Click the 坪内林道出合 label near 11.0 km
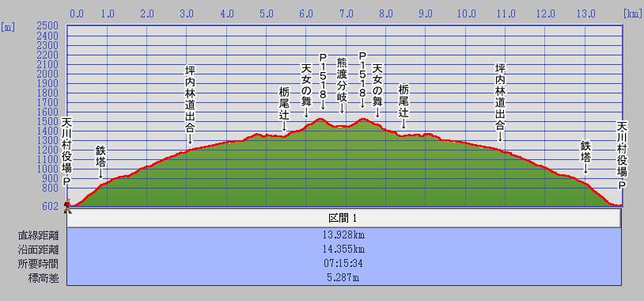The width and height of the screenshot is (644, 301). point(500,103)
